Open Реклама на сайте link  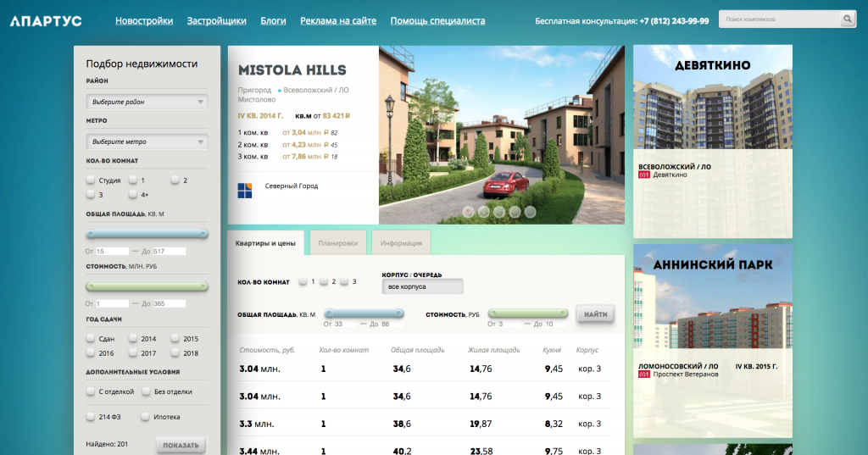[x=338, y=21]
